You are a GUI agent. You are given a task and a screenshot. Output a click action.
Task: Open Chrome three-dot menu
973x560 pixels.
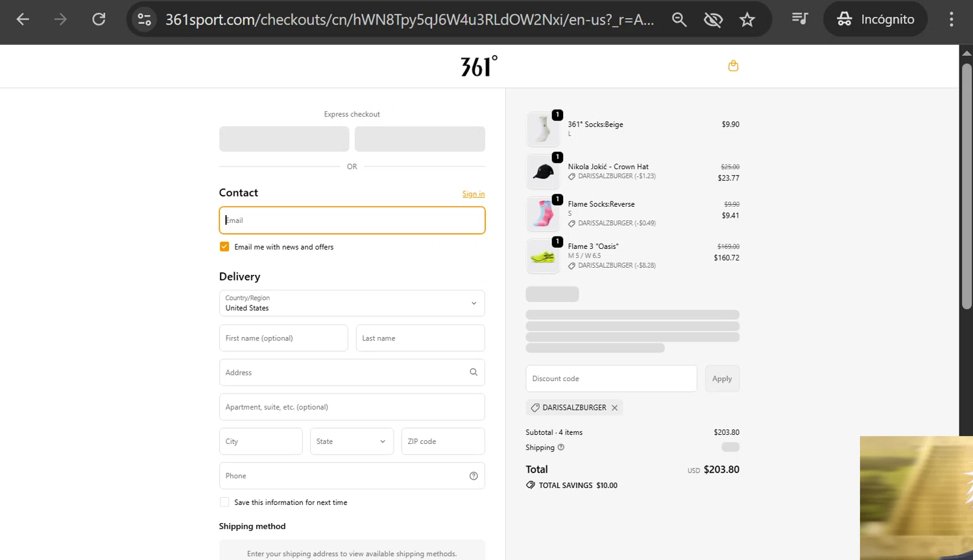pyautogui.click(x=951, y=19)
